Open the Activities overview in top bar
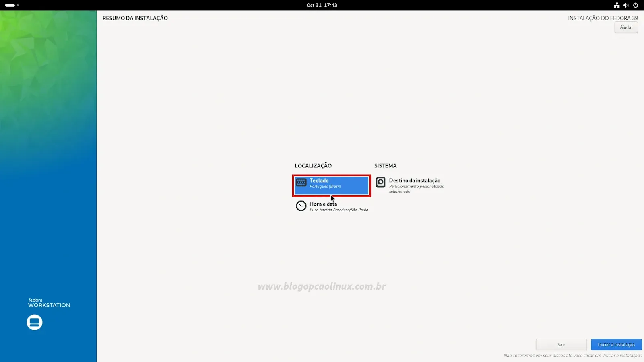 tap(12, 5)
